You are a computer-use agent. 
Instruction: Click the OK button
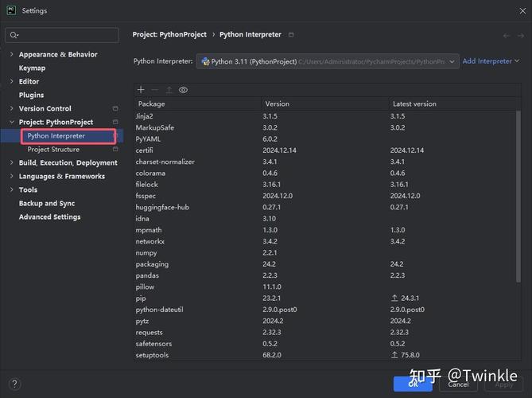click(x=413, y=384)
